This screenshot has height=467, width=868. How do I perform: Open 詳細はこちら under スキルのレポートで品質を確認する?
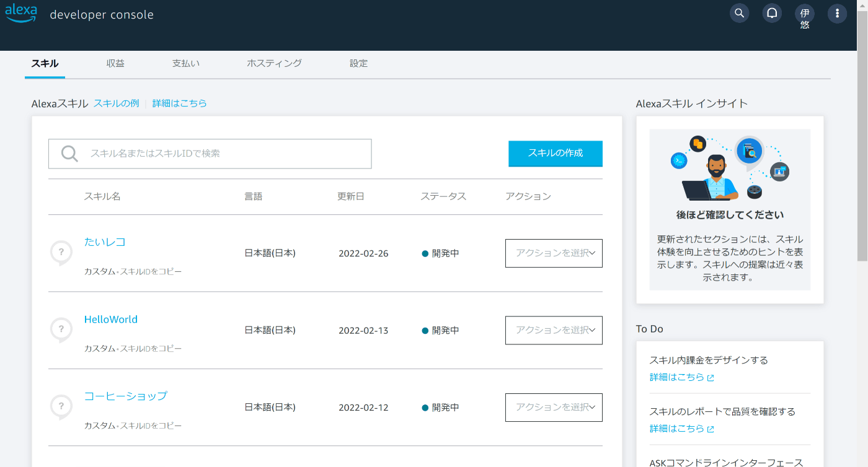click(x=682, y=429)
